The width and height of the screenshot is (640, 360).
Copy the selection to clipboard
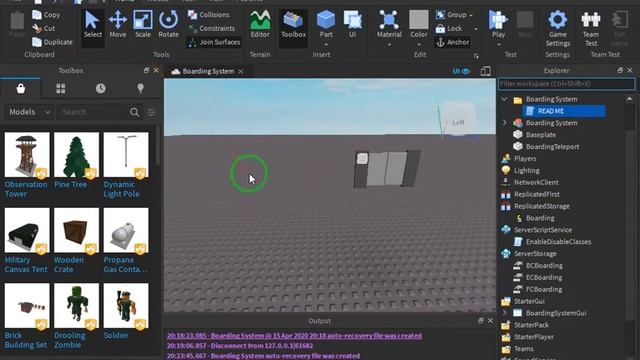click(x=46, y=15)
